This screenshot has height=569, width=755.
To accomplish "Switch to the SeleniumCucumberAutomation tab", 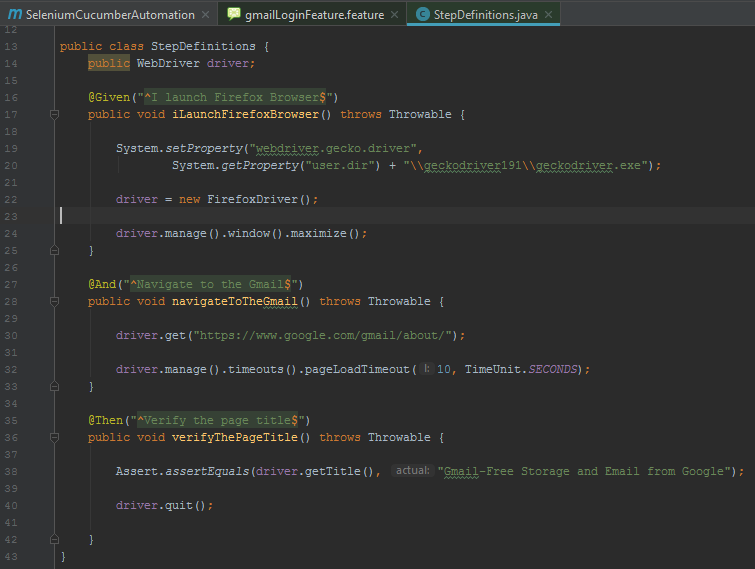I will tap(110, 14).
